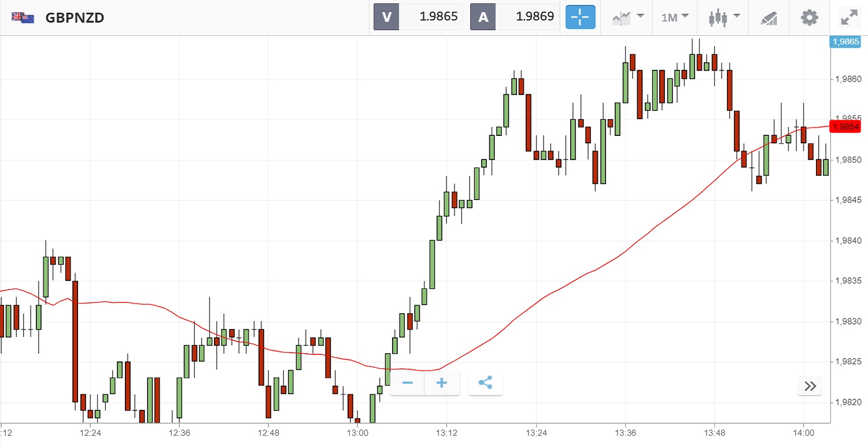Click the V sell button
Image resolution: width=868 pixels, height=444 pixels.
386,17
